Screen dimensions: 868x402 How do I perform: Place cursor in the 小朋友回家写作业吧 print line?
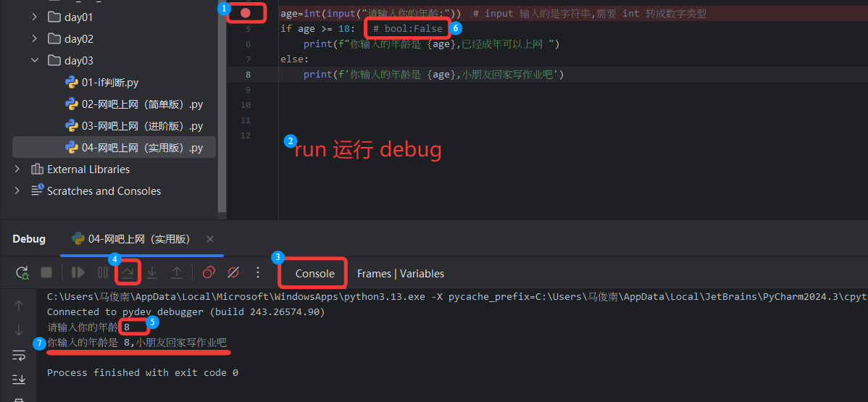pyautogui.click(x=433, y=74)
